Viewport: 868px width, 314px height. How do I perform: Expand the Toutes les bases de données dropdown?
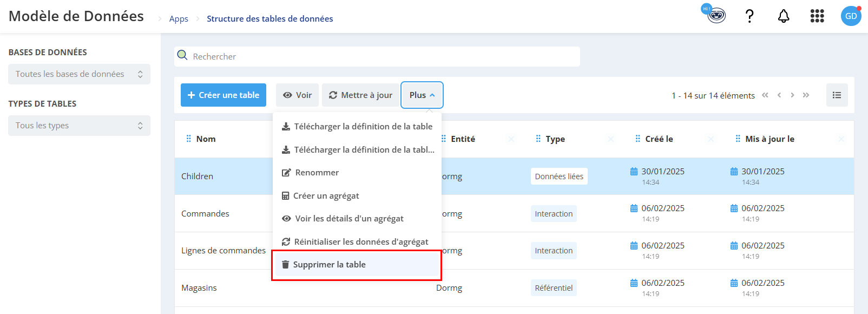tap(79, 74)
